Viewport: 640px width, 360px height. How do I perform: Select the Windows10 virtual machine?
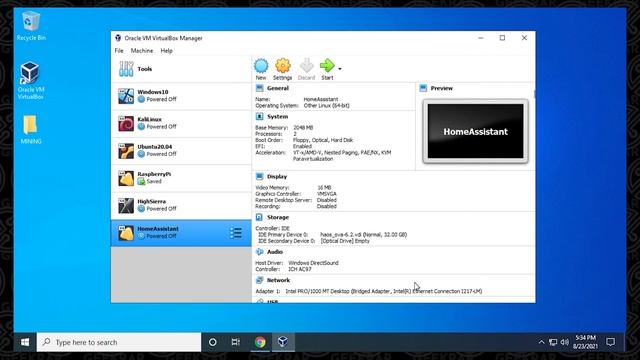point(181,96)
